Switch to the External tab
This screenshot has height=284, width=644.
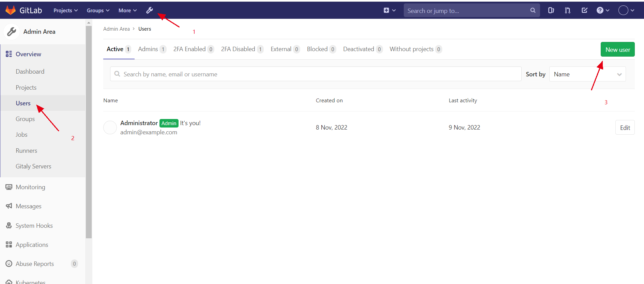(x=285, y=49)
